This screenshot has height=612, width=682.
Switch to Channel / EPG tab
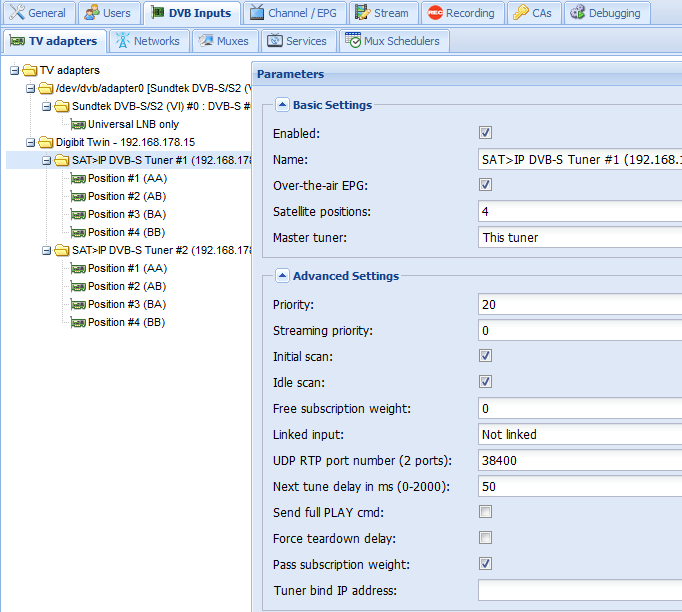click(294, 13)
